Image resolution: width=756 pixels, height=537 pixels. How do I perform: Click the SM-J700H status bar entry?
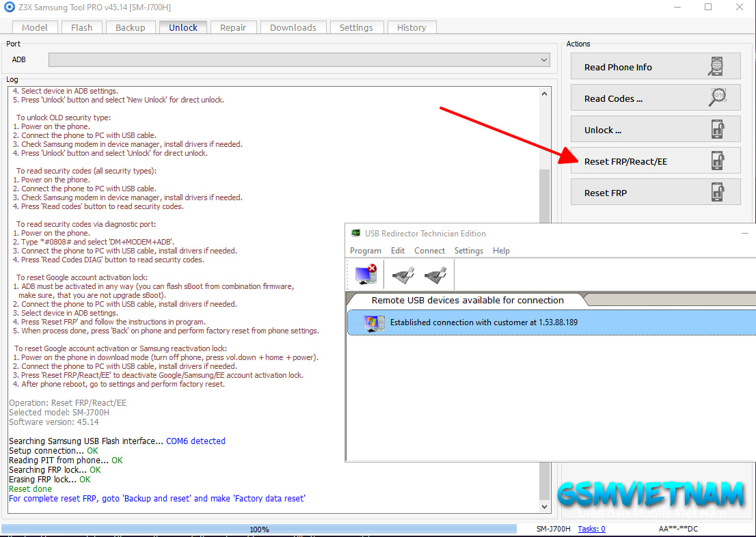(x=553, y=529)
